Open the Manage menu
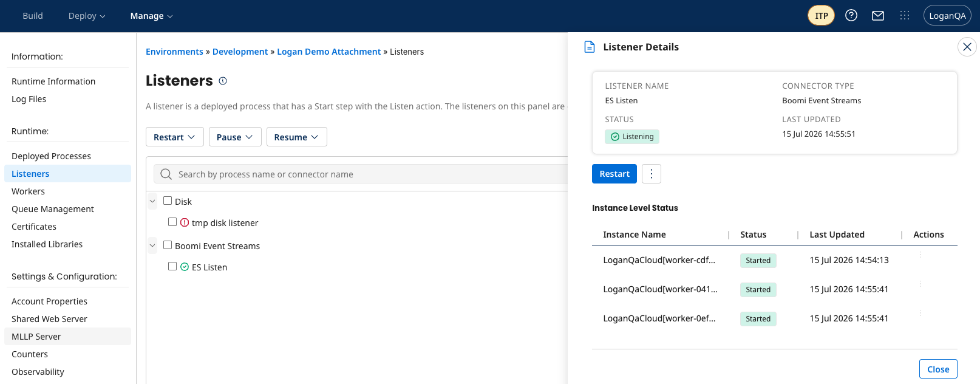Viewport: 980px width, 384px height. 151,16
